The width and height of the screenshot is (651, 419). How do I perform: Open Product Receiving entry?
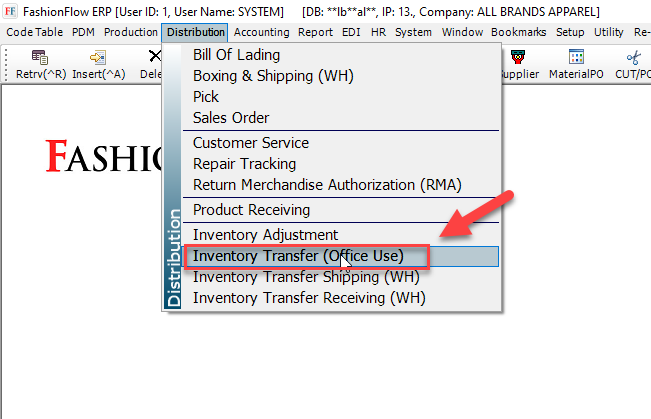251,210
